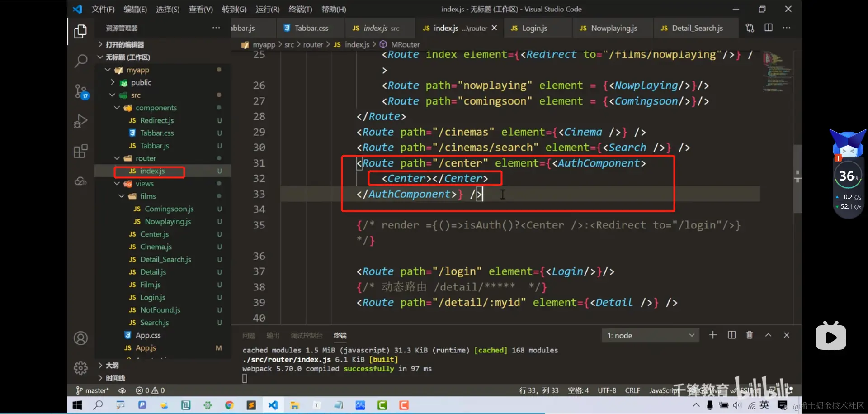Switch to the Tabbar.css editor tab
This screenshot has width=868, height=414.
tap(311, 28)
